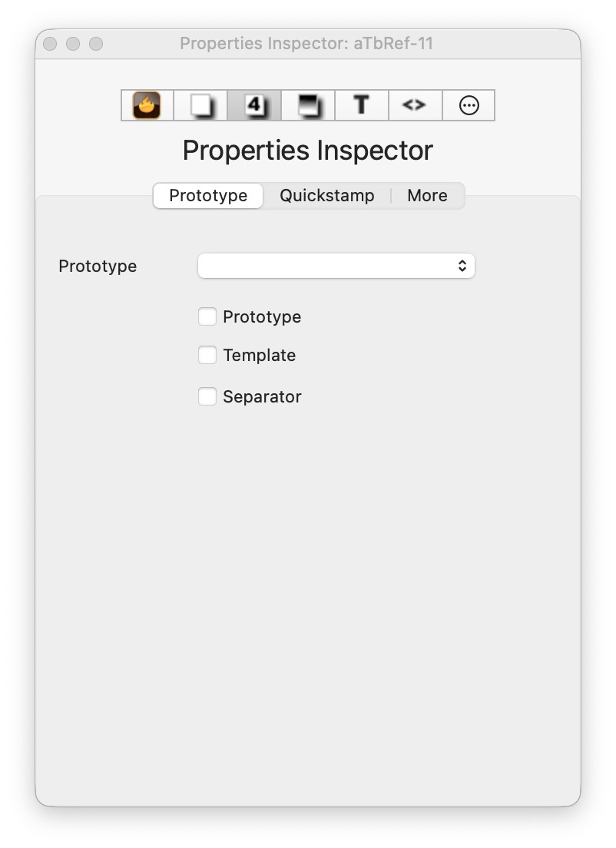Open the More tab
Image resolution: width=616 pixels, height=848 pixels.
click(x=428, y=196)
